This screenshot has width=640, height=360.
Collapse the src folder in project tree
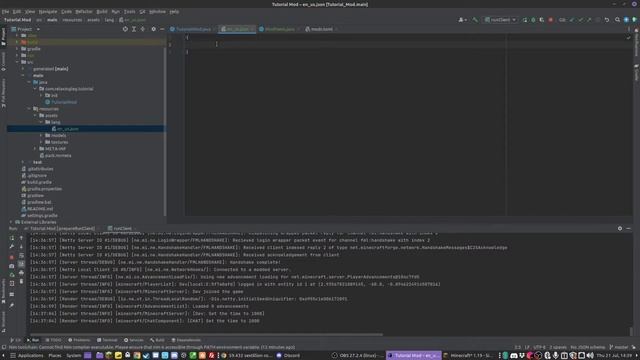[18, 62]
